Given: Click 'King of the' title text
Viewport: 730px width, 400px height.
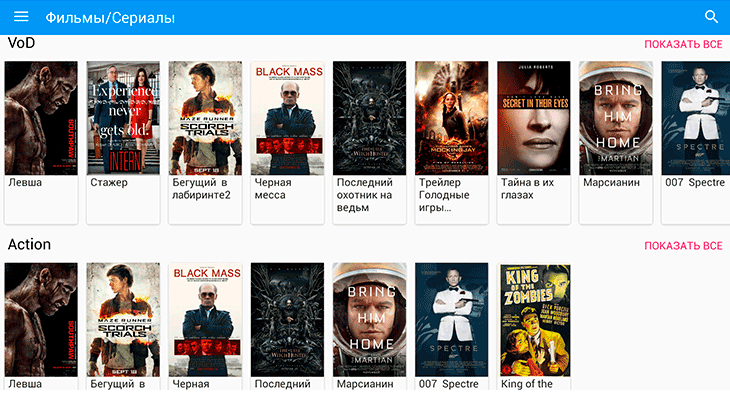Looking at the screenshot, I should click(527, 384).
